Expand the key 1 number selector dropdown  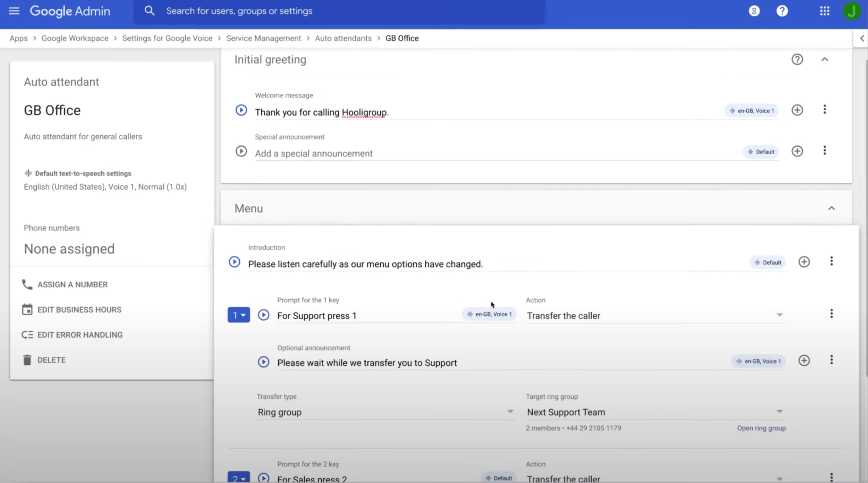pyautogui.click(x=238, y=315)
